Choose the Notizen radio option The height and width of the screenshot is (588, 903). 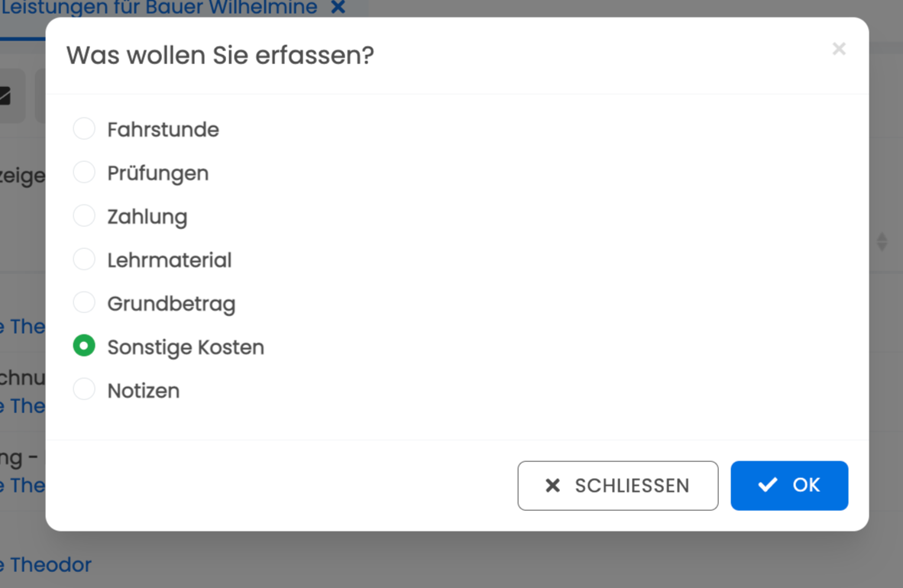point(84,389)
